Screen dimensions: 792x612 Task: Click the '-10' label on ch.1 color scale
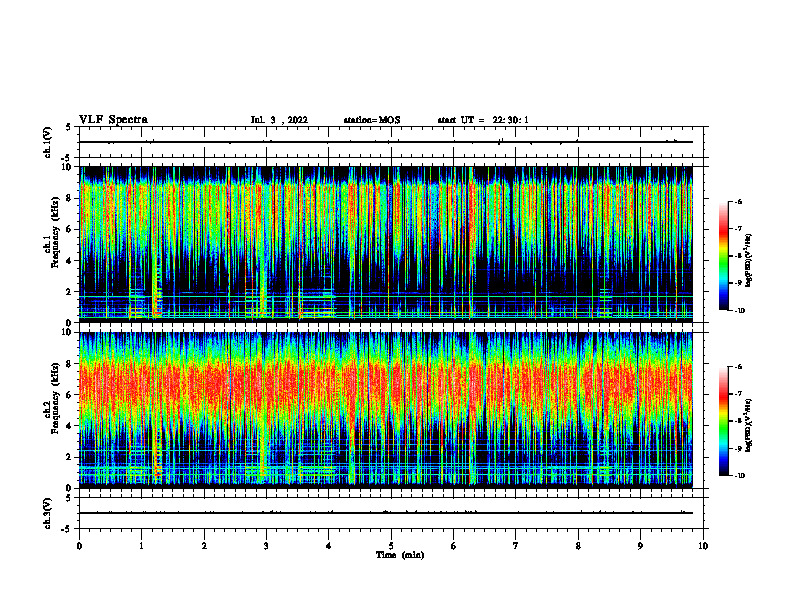point(740,311)
